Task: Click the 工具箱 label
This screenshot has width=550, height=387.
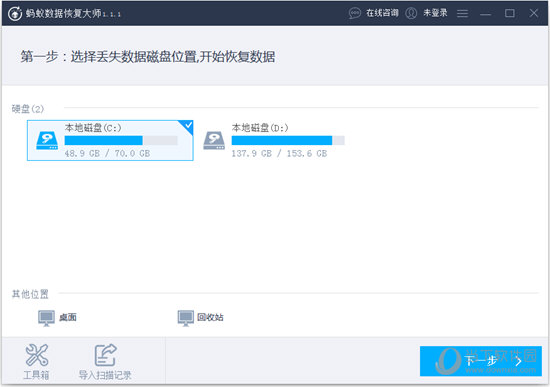Action: tap(36, 375)
